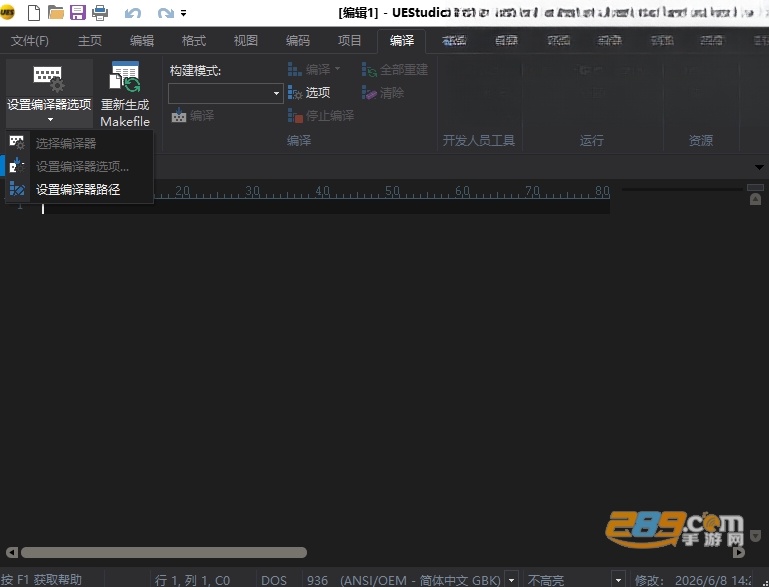Image resolution: width=769 pixels, height=587 pixels.
Task: Click the 运行 group label
Action: pyautogui.click(x=591, y=141)
